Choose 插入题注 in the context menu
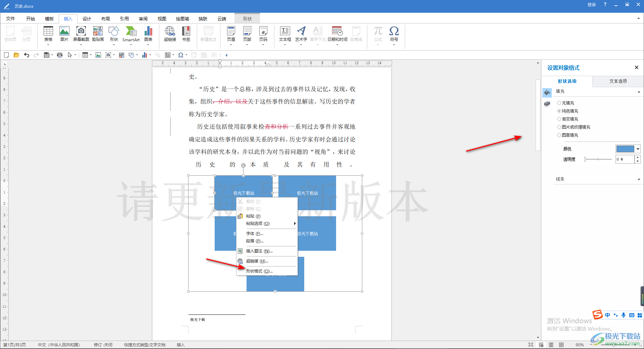The height and width of the screenshot is (349, 644). click(x=267, y=251)
